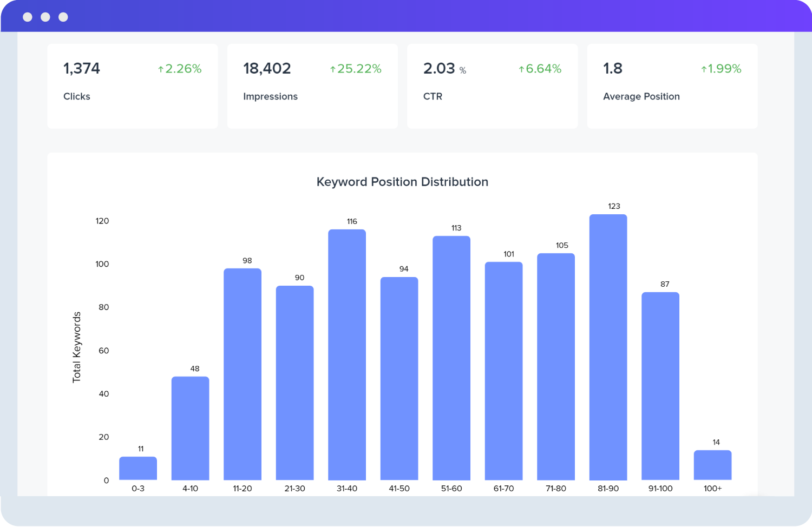Screen dimensions: 812x527
Task: Click the 105 bar value label
Action: (562, 245)
